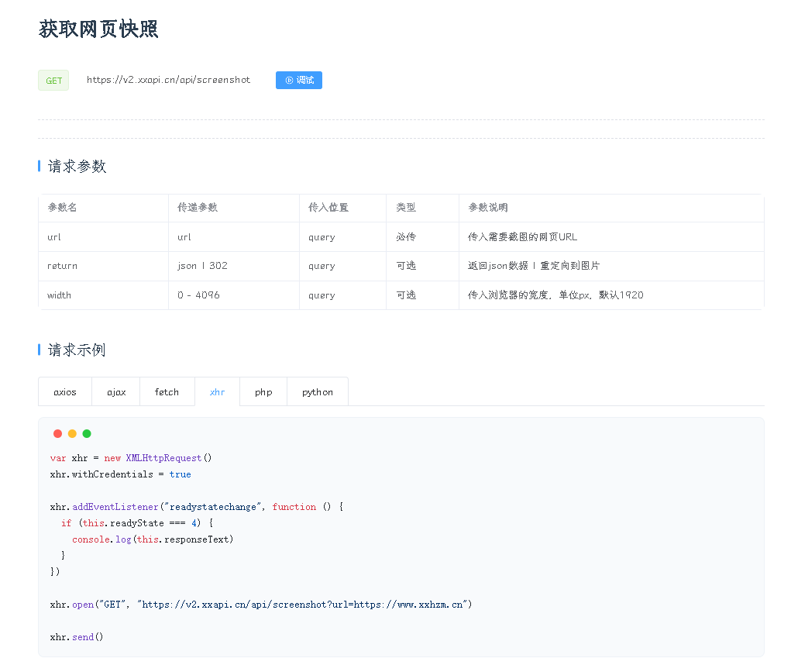Switch to the axios example tab

point(65,391)
